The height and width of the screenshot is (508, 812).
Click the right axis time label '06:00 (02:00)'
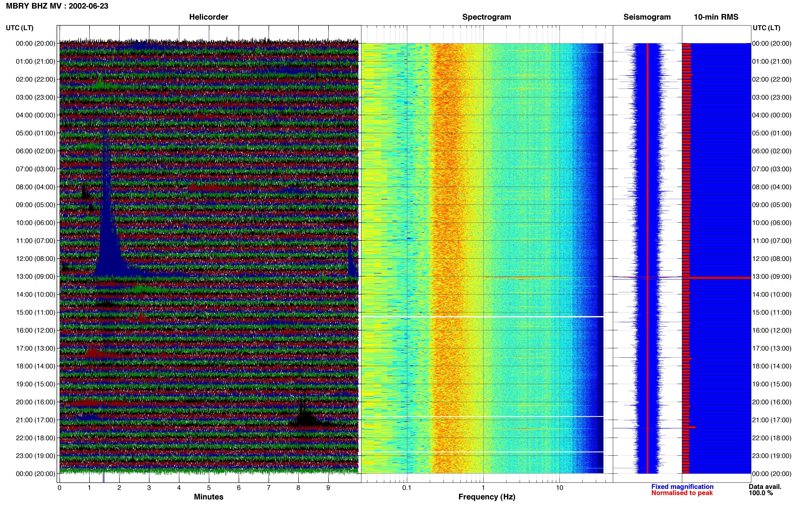tap(772, 151)
